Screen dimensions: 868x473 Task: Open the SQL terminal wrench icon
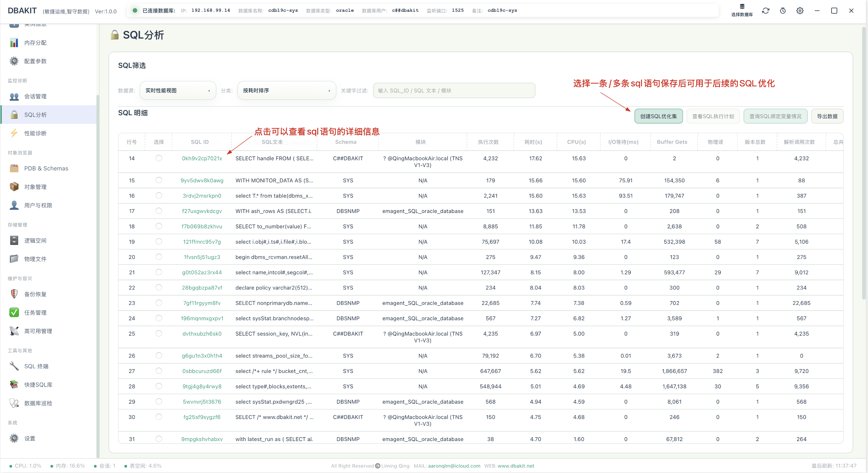coord(14,366)
